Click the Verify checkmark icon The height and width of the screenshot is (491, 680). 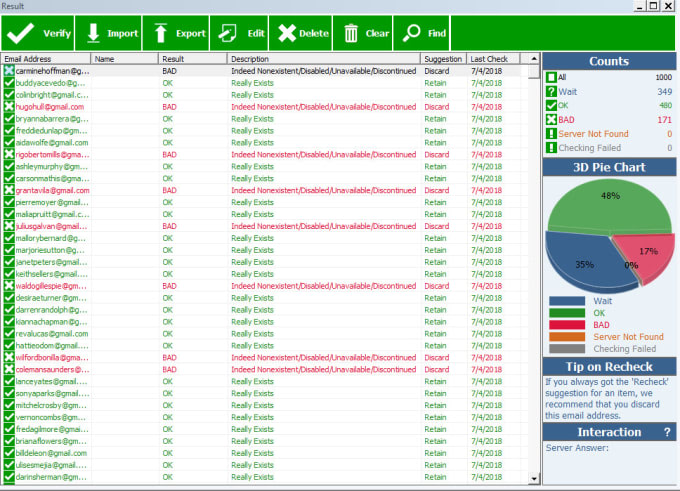click(20, 33)
